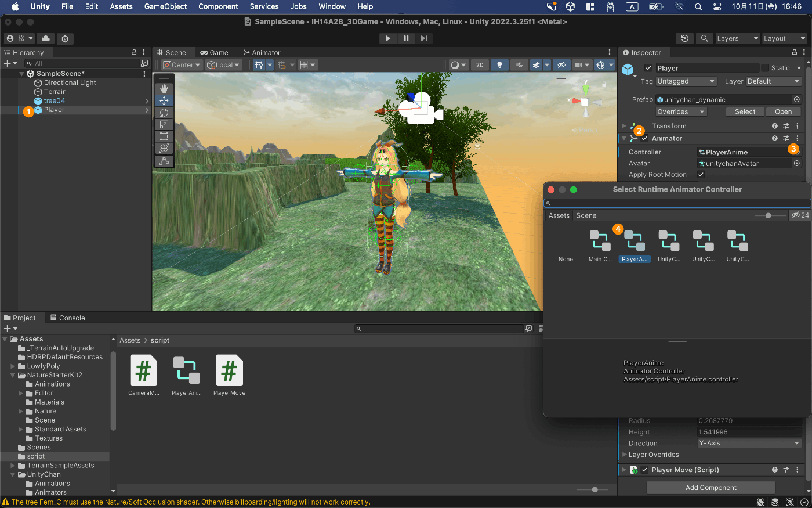Click the prefab Open button

(x=784, y=111)
